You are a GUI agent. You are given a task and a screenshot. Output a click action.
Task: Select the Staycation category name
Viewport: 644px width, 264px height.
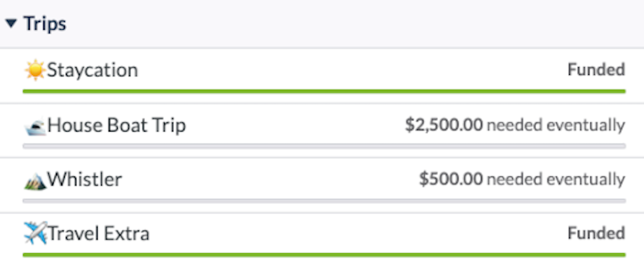pos(93,70)
